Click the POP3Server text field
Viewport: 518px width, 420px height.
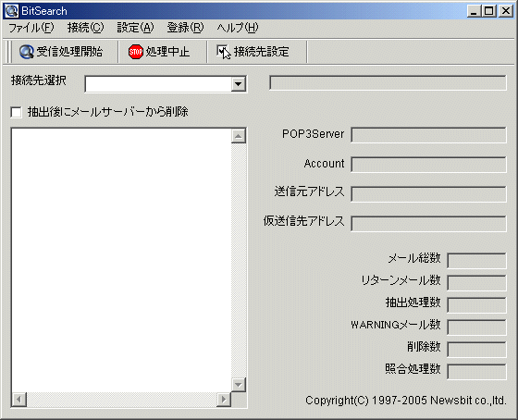428,135
